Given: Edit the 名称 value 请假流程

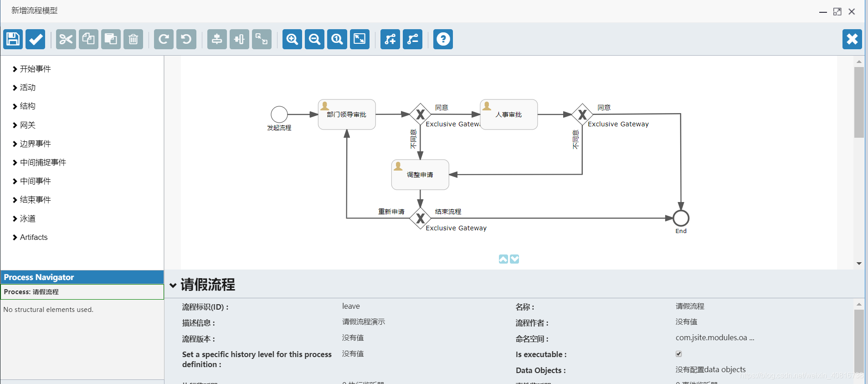Looking at the screenshot, I should tap(690, 306).
